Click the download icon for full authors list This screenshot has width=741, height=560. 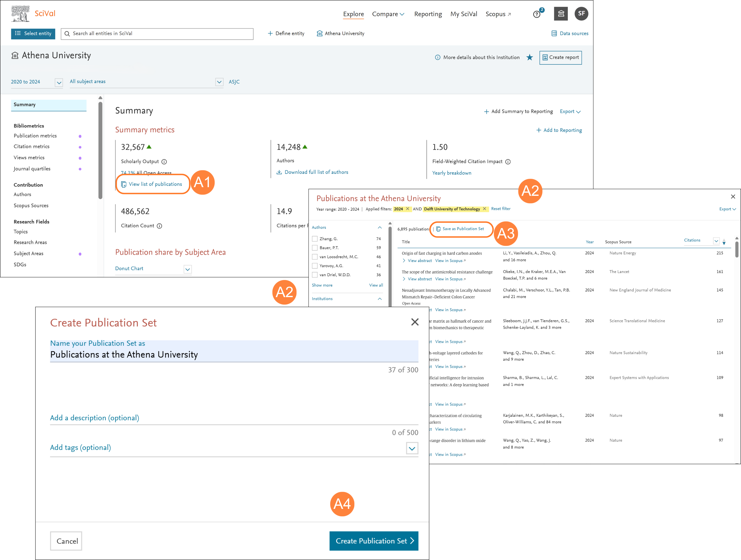[x=279, y=172]
